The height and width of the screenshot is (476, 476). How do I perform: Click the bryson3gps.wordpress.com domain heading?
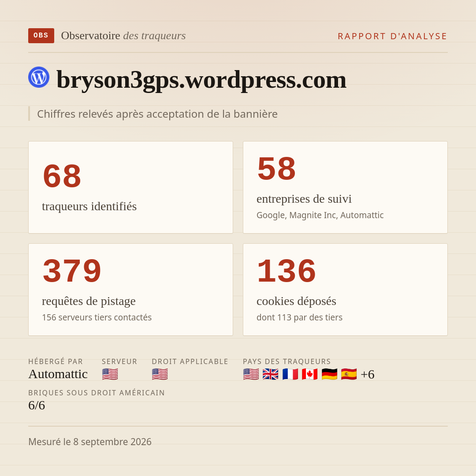click(201, 79)
